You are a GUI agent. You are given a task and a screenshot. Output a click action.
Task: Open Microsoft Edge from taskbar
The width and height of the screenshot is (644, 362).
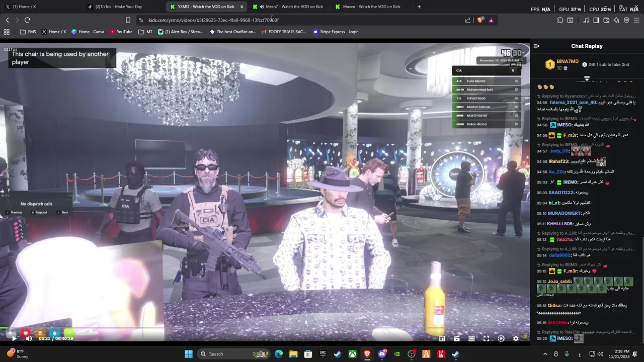pyautogui.click(x=279, y=354)
